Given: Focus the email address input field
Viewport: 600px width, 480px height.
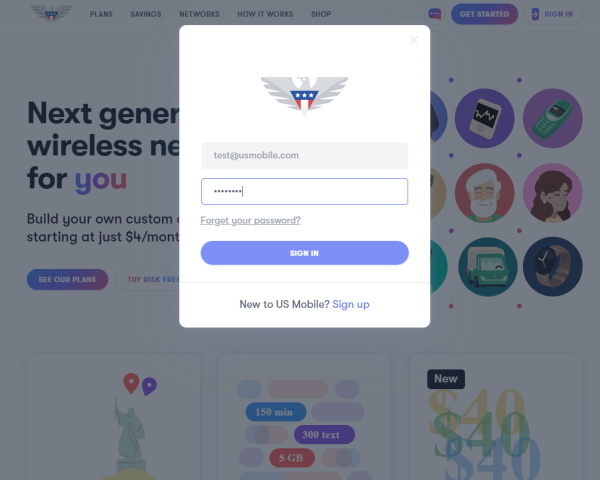Looking at the screenshot, I should coord(305,155).
